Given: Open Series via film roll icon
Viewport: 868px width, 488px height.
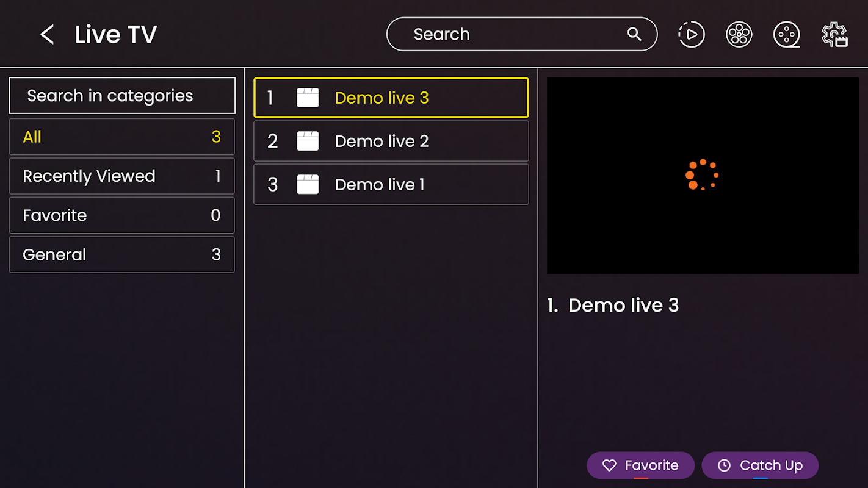Looking at the screenshot, I should [787, 34].
